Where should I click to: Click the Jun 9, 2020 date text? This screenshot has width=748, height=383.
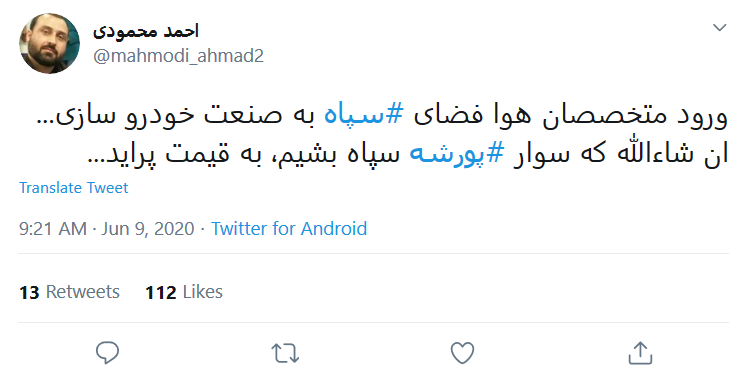coord(148,229)
